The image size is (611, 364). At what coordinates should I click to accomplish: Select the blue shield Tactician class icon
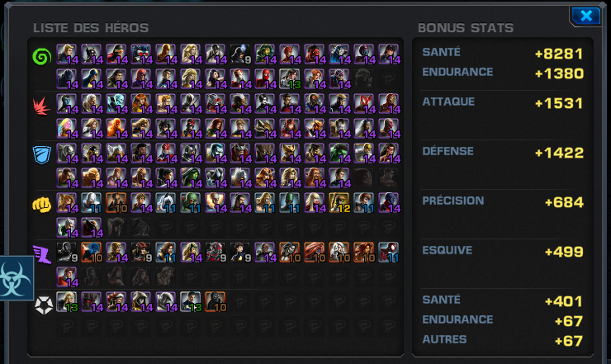41,154
